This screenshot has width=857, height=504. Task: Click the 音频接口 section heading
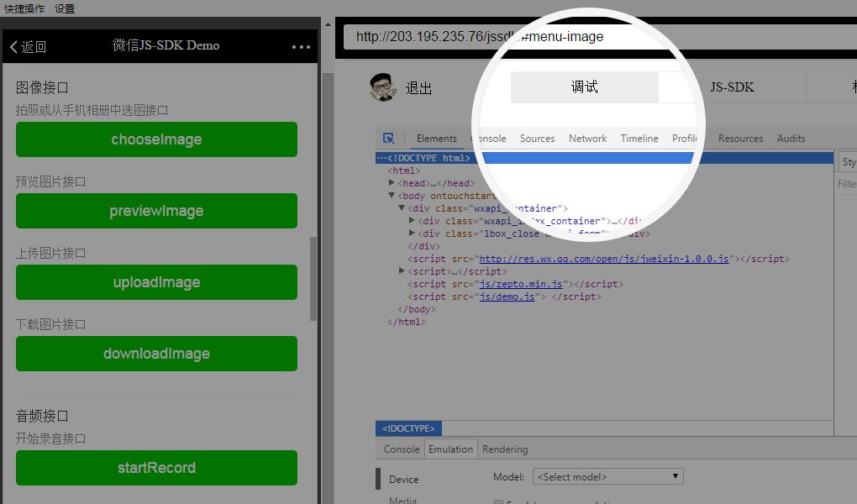(42, 416)
